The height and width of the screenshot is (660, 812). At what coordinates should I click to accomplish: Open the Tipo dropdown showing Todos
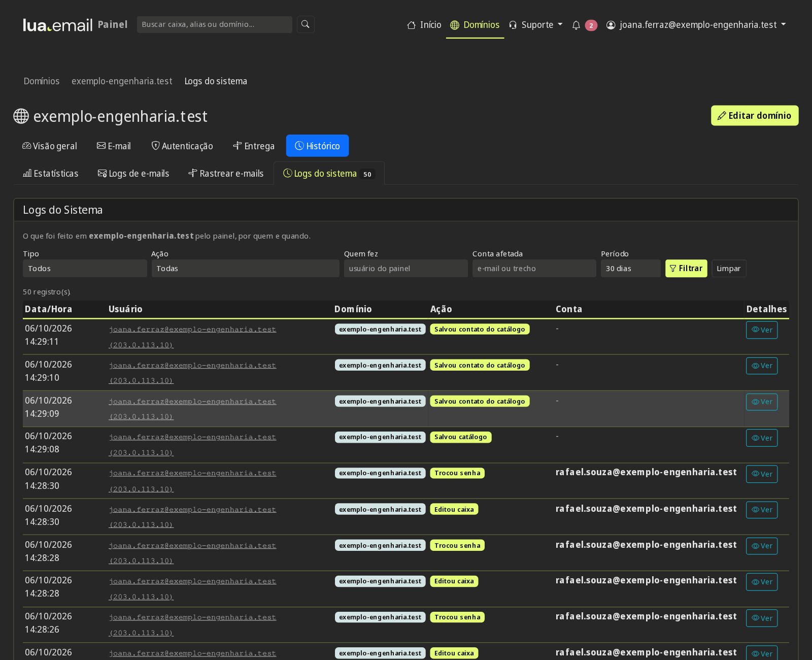click(85, 269)
